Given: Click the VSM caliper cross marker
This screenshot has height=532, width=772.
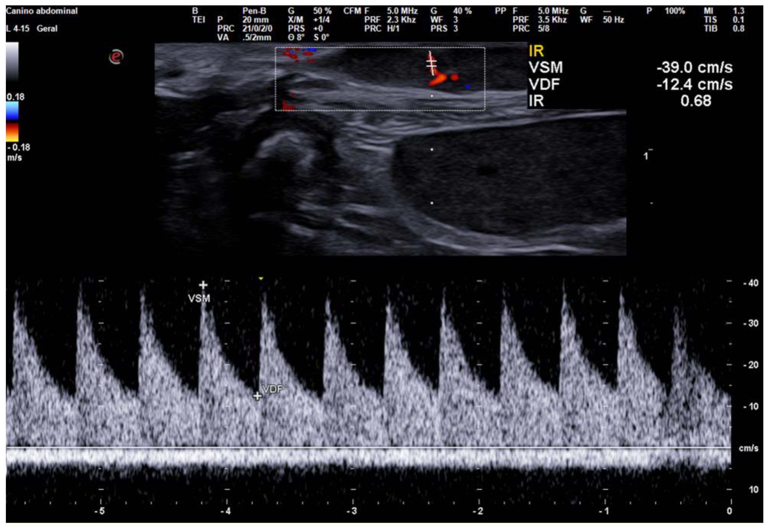Looking at the screenshot, I should (x=203, y=285).
